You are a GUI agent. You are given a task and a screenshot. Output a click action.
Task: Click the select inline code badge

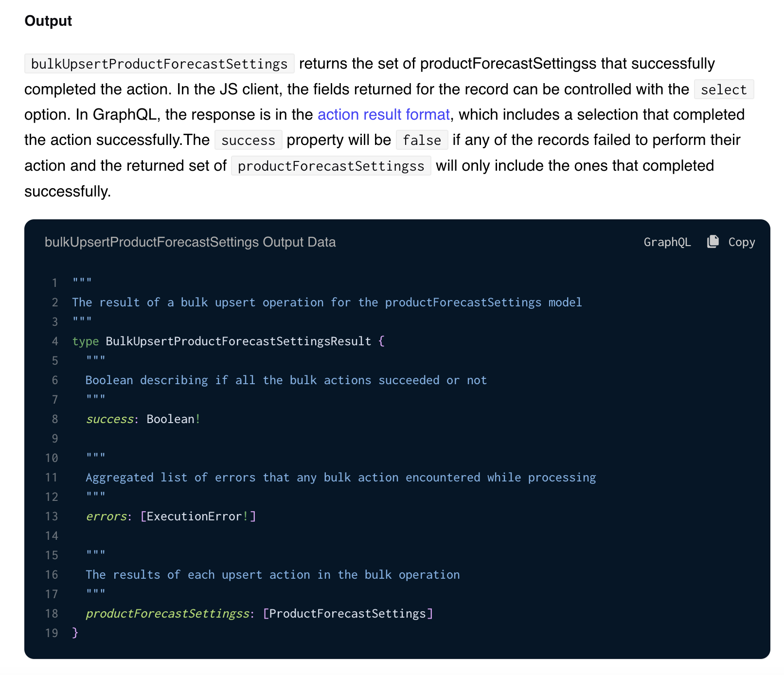coord(724,89)
